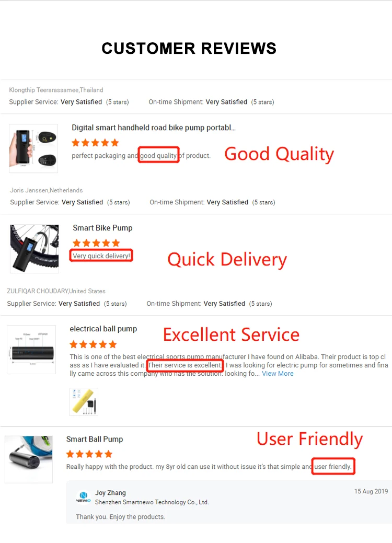
Task: Click the handheld bike pump product thumbnail
Action: (x=33, y=148)
